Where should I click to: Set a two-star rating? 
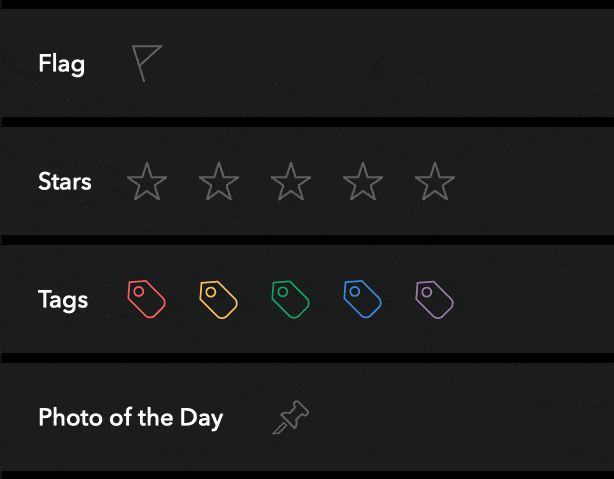(x=219, y=181)
